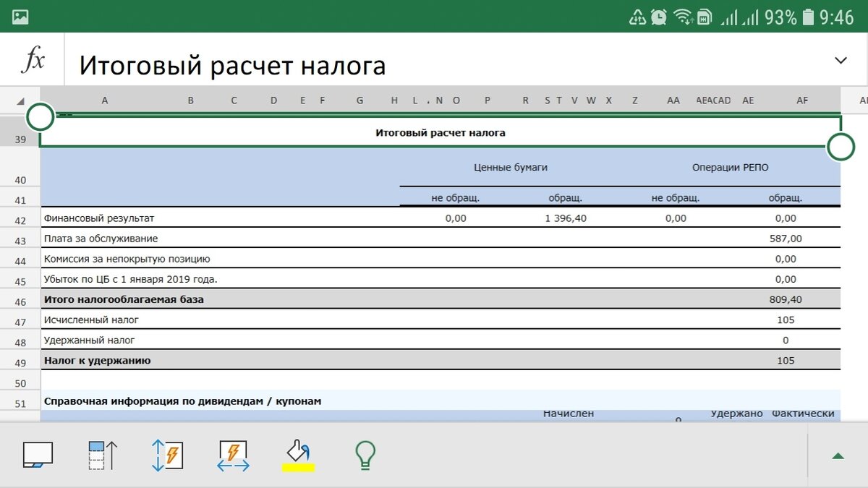Select the cell containing 587,00
This screenshot has height=488, width=868.
pos(785,237)
